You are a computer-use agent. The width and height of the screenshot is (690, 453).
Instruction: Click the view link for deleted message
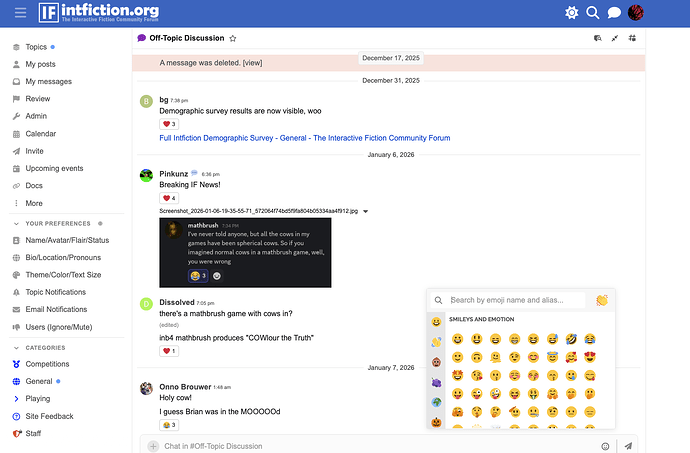point(252,62)
